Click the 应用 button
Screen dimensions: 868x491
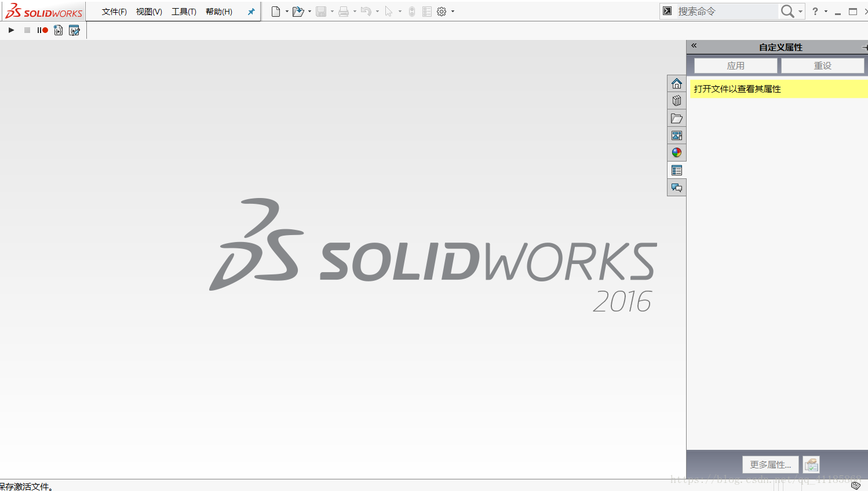click(x=736, y=65)
